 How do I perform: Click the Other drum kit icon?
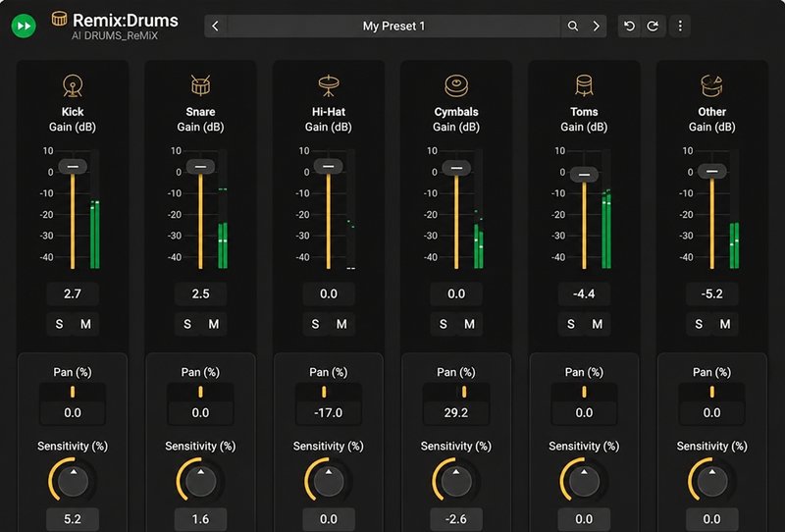pyautogui.click(x=712, y=85)
